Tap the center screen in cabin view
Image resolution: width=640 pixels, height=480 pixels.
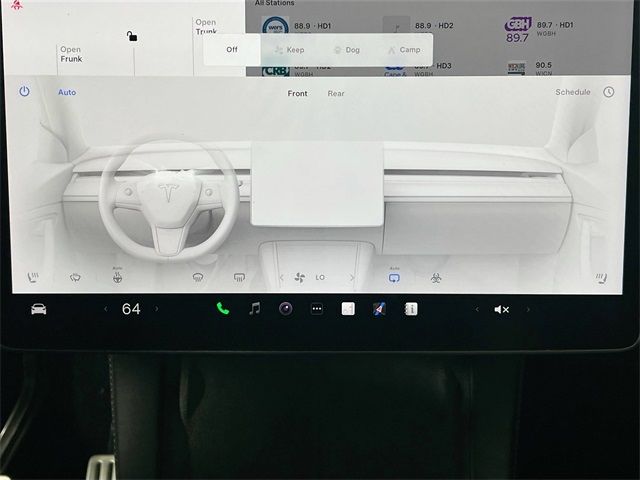tap(317, 184)
